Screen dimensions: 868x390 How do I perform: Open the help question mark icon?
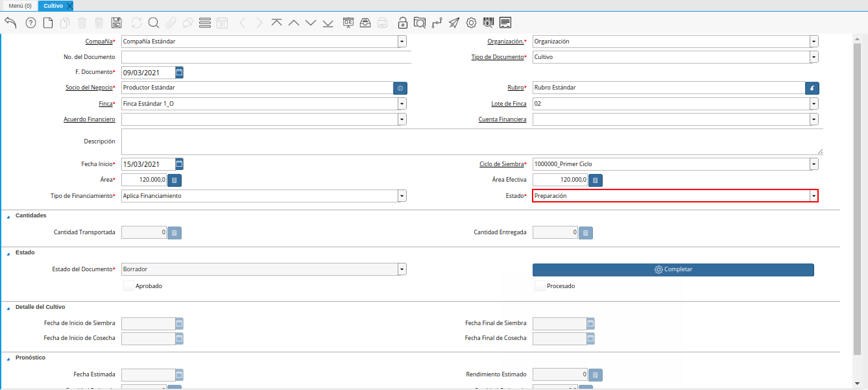(30, 23)
